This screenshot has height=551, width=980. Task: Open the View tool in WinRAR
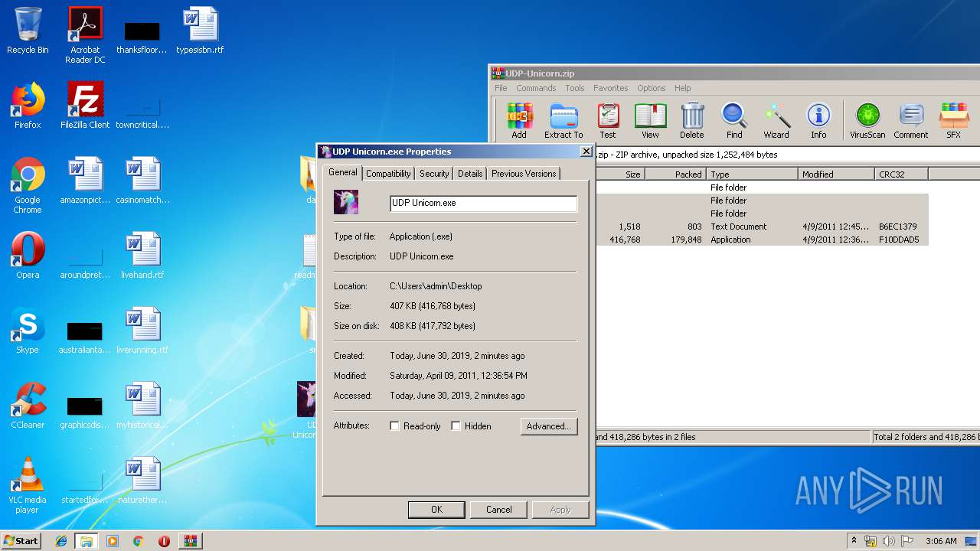click(650, 121)
